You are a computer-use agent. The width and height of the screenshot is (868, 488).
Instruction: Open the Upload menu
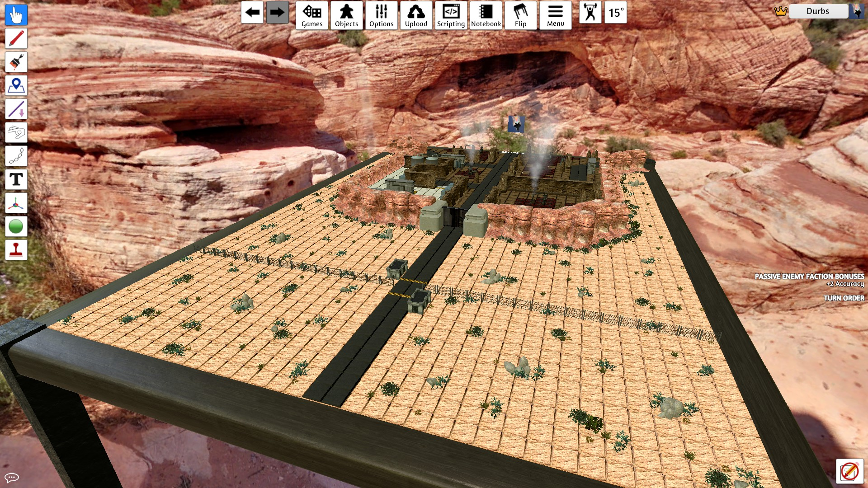click(416, 15)
